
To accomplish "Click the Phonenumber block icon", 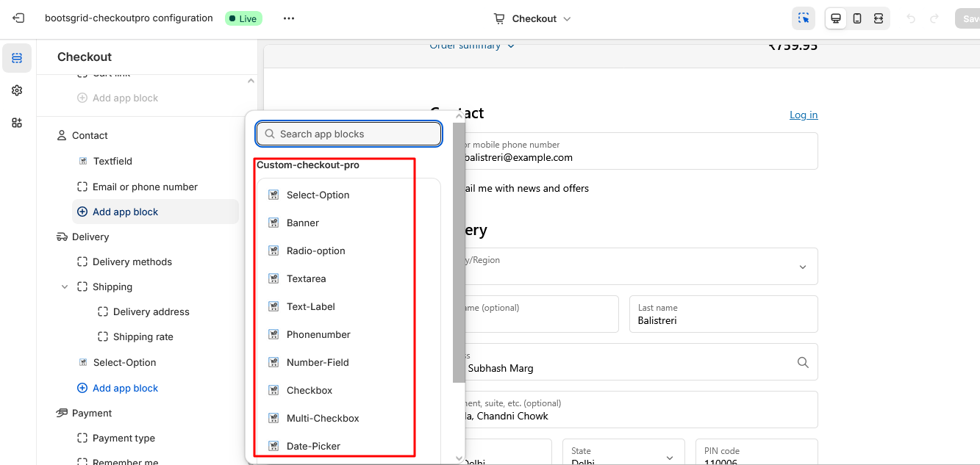I will pyautogui.click(x=273, y=334).
